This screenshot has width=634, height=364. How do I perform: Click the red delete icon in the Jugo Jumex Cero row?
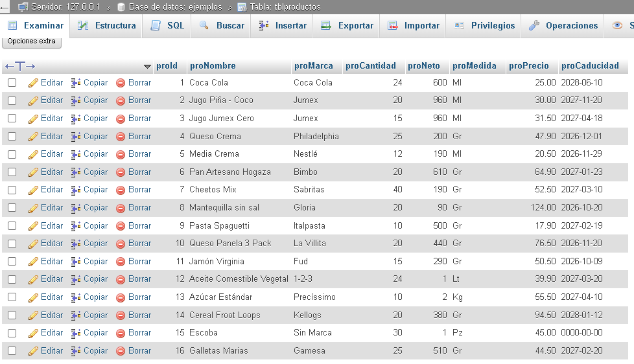[x=121, y=119]
